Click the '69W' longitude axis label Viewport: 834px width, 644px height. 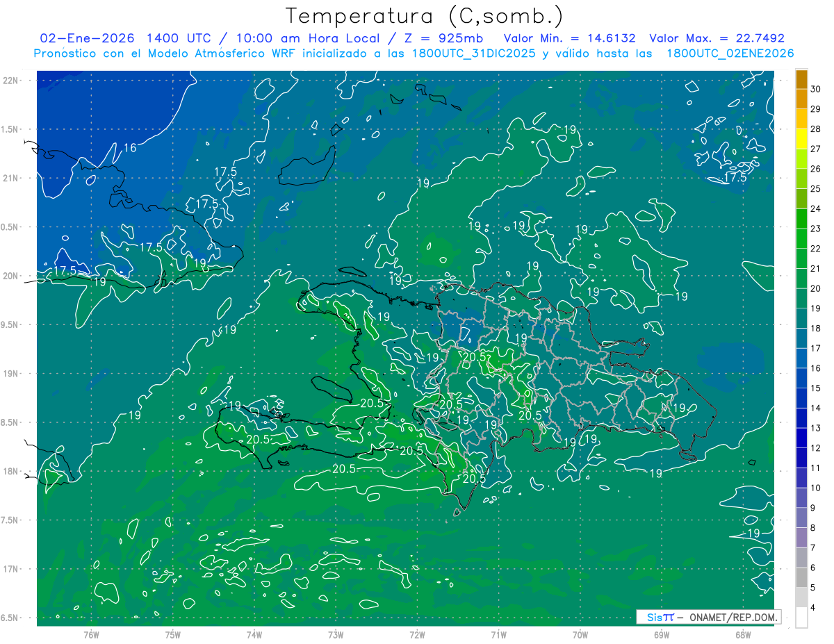tap(662, 634)
